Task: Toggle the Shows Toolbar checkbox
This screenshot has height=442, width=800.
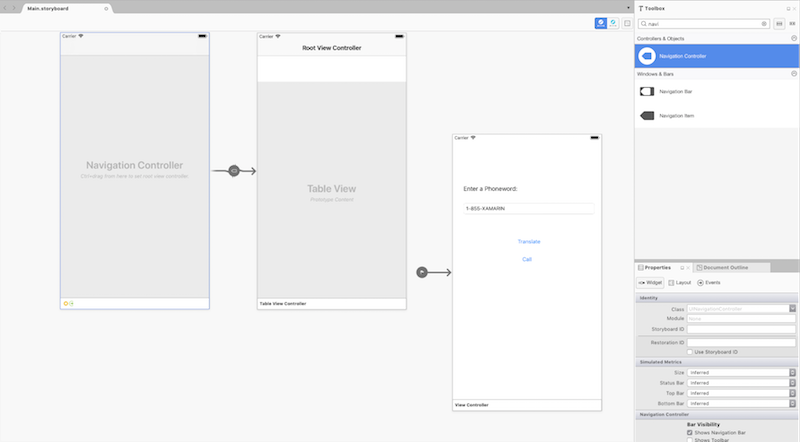Action: (x=690, y=439)
